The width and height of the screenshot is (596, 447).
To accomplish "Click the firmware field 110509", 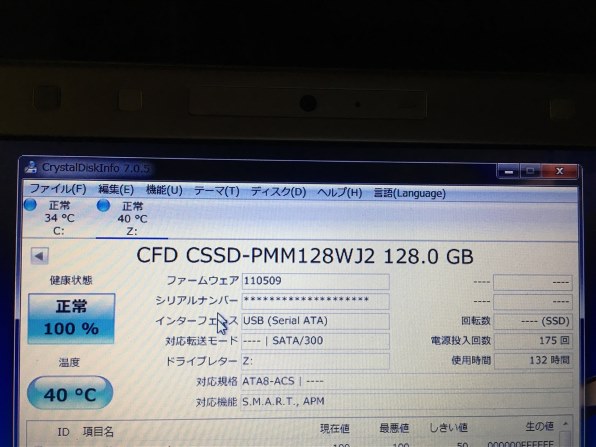I will [315, 282].
